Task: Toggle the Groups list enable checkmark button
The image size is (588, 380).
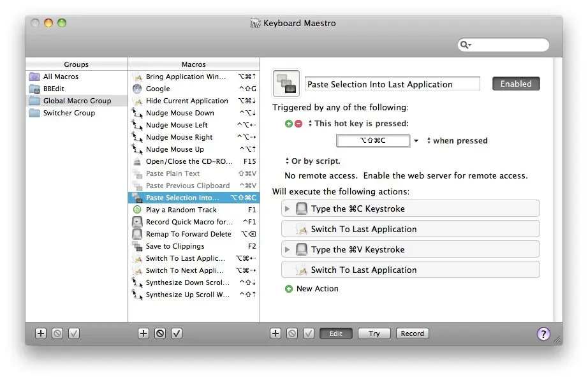Action: point(74,333)
